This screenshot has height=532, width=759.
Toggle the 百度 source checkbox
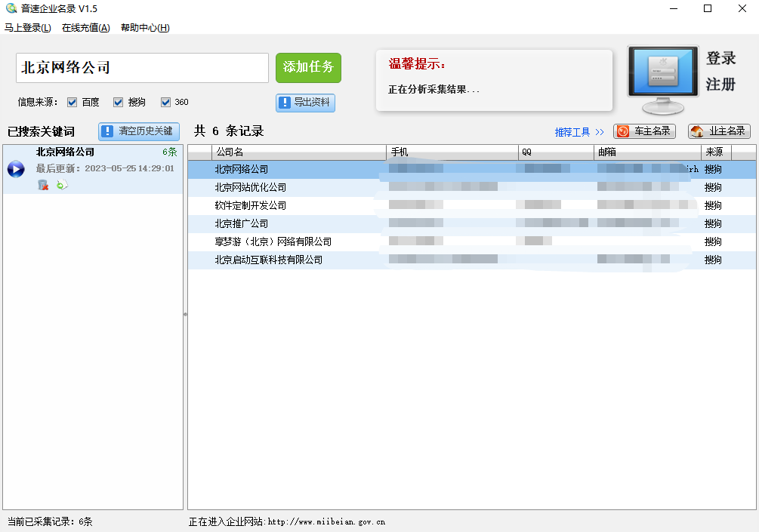[x=73, y=102]
